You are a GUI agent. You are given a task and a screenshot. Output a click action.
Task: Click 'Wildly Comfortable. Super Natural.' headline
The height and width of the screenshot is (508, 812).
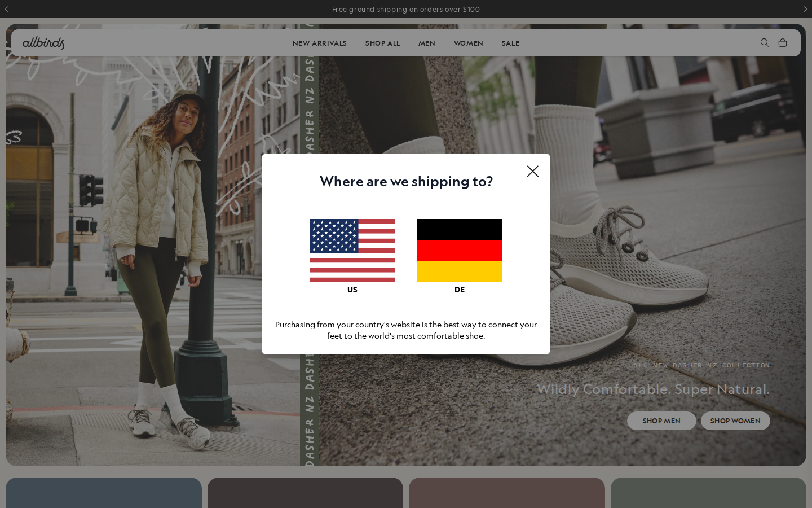(653, 389)
